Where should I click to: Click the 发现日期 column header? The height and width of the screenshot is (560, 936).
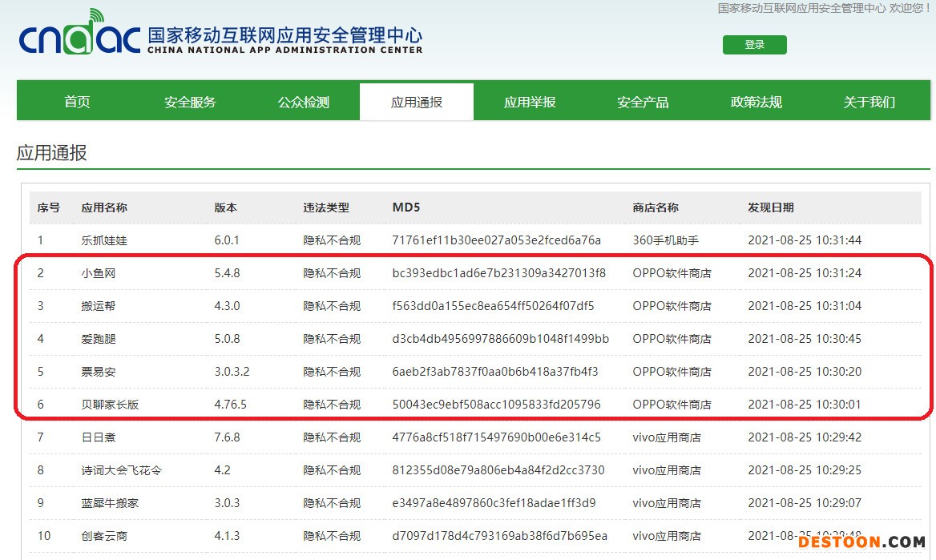pyautogui.click(x=770, y=207)
